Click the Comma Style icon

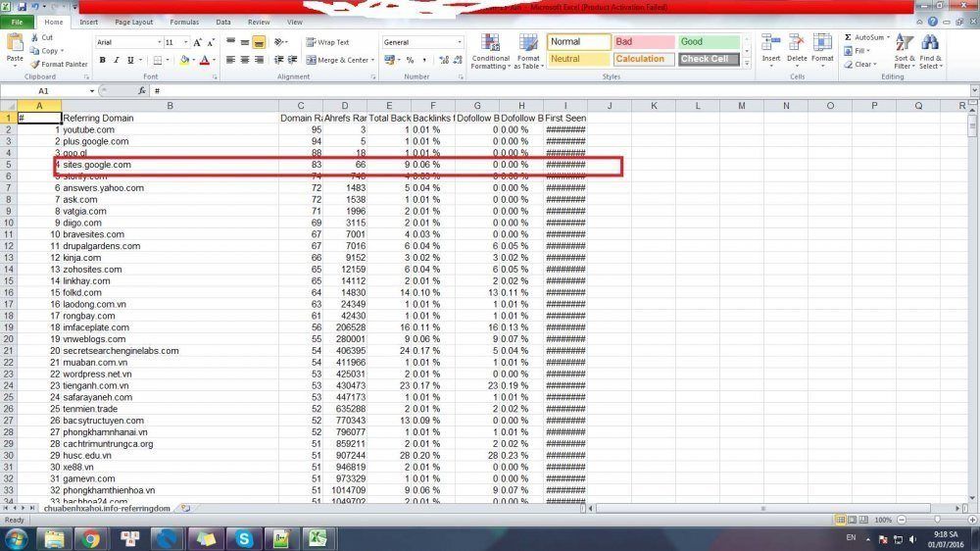coord(424,60)
